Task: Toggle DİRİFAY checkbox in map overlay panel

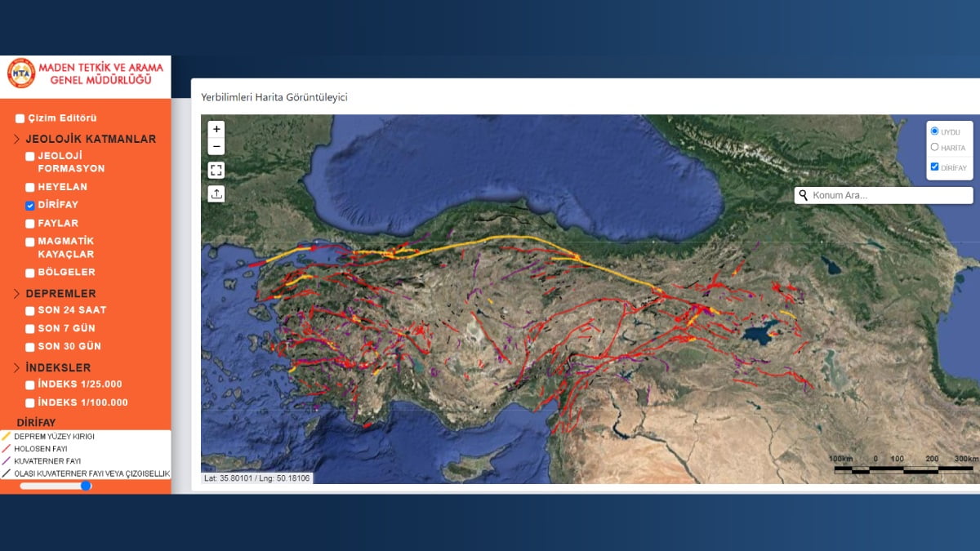Action: (934, 167)
